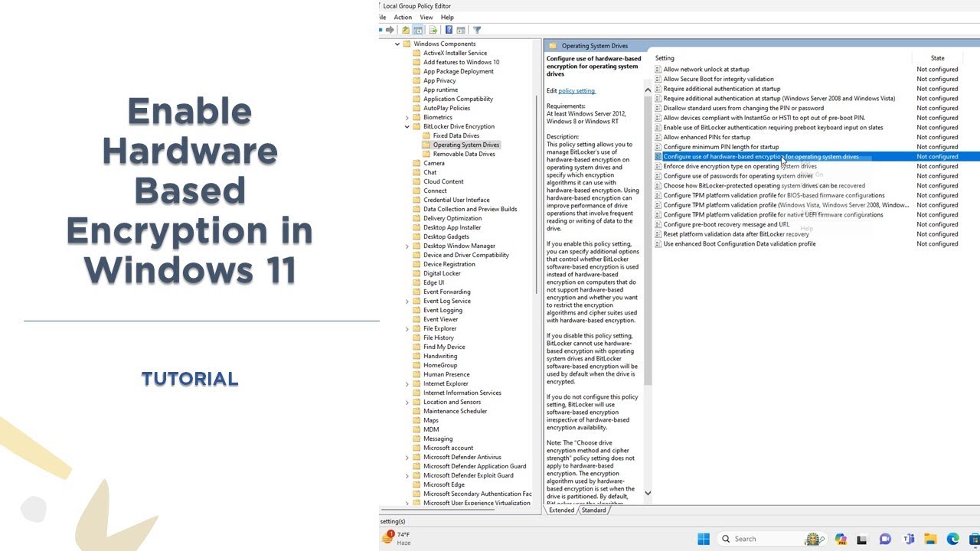Select 'Disallow standard users from changing the PIN or password'

743,108
